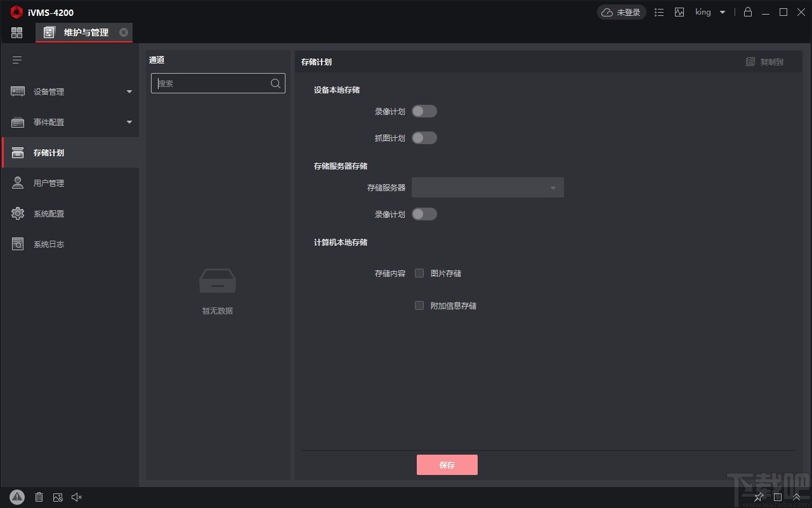Open the application modules grid icon
812x508 pixels.
click(x=16, y=32)
